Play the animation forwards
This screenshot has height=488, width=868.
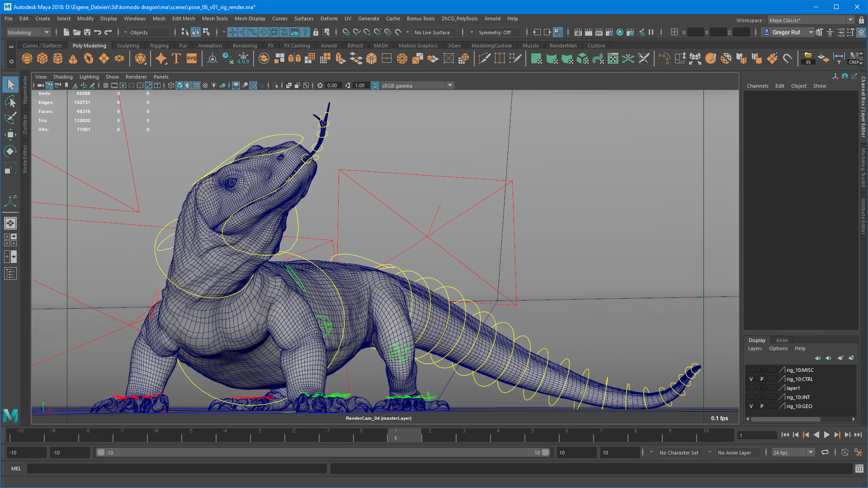tap(826, 435)
